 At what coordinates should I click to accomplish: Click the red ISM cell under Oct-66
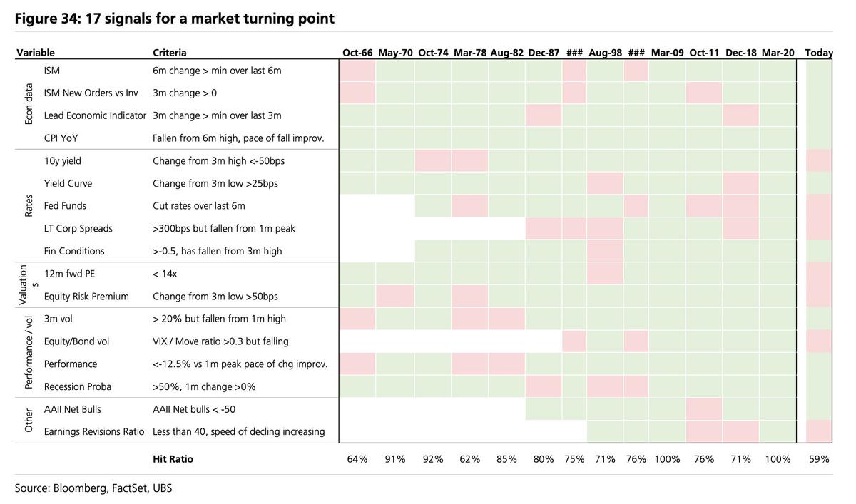357,71
